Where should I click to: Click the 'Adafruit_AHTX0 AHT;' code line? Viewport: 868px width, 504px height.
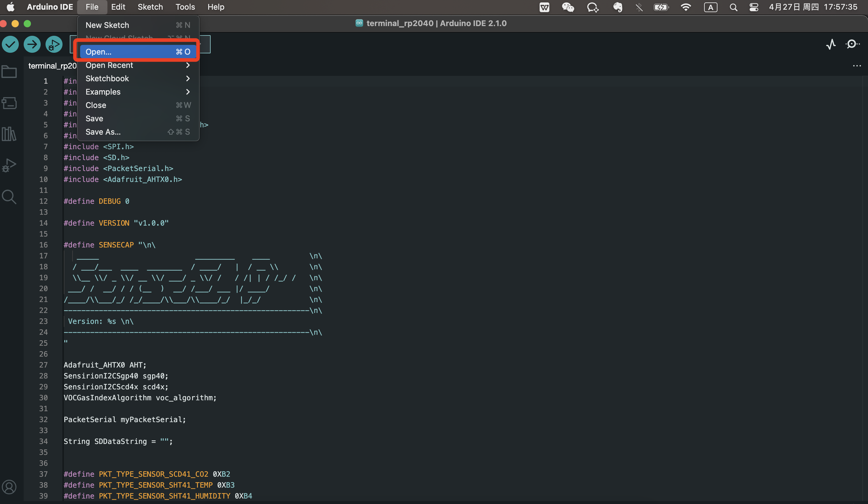(105, 365)
